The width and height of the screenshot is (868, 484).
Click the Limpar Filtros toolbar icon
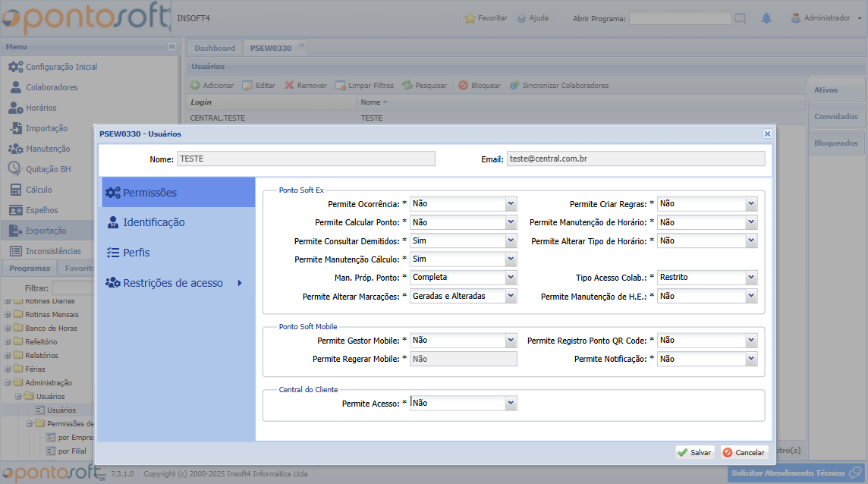coord(340,86)
